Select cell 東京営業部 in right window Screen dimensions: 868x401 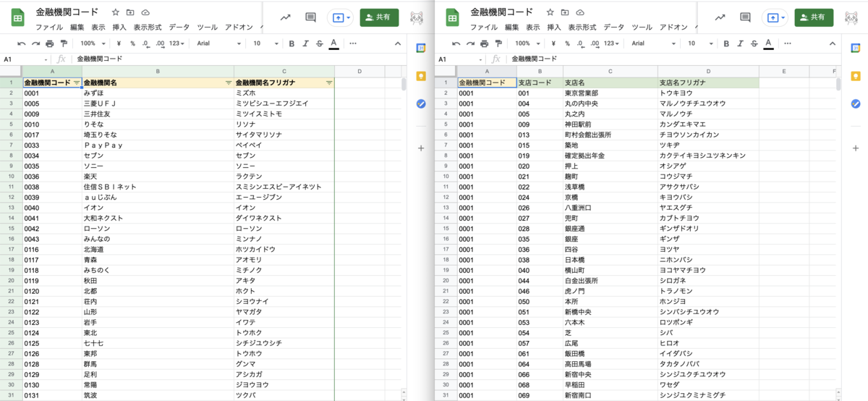610,93
